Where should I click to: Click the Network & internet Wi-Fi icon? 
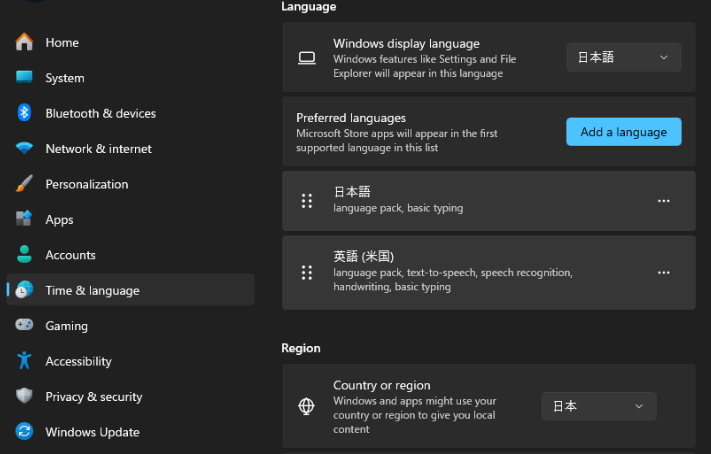[25, 148]
